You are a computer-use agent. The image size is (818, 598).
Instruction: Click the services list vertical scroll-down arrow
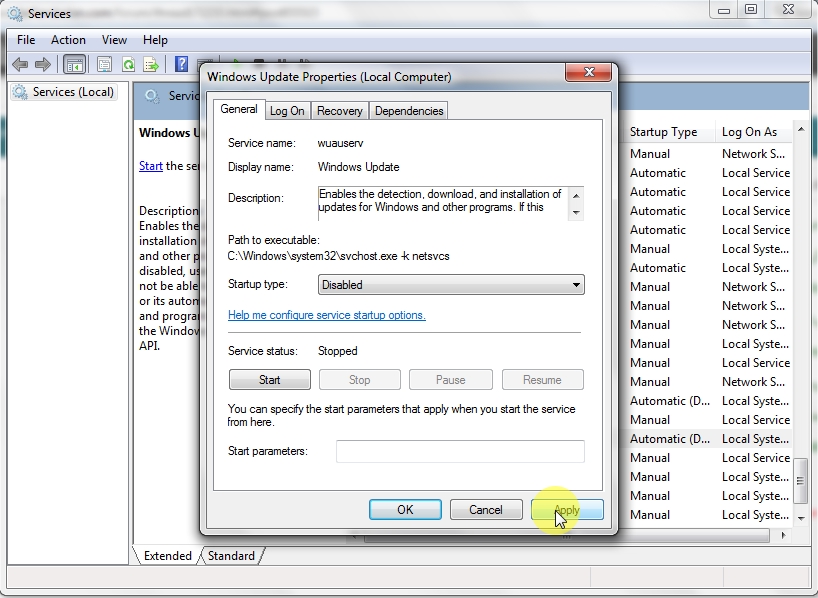pos(801,518)
